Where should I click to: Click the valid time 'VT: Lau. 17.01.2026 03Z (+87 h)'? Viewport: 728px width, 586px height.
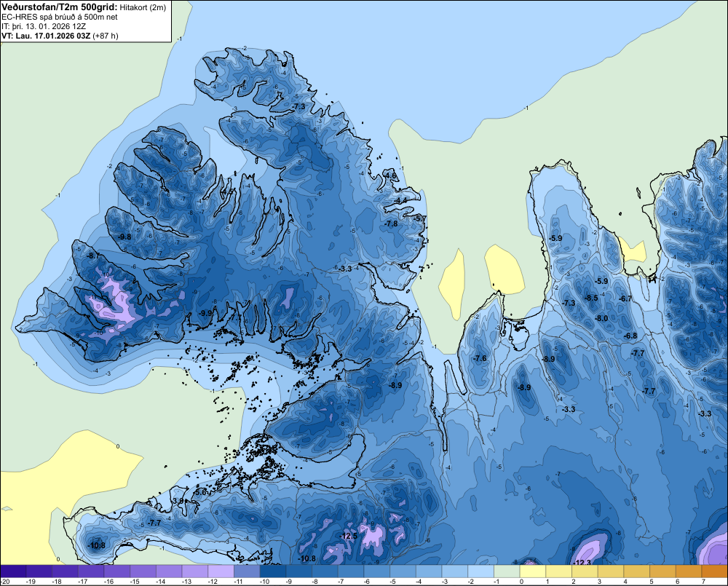click(x=60, y=36)
